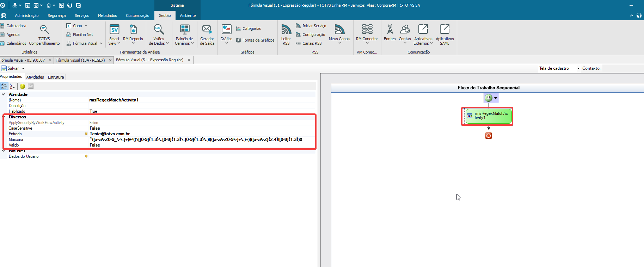This screenshot has height=267, width=644.
Task: Open Contas in the Comunicação group
Action: click(x=405, y=35)
